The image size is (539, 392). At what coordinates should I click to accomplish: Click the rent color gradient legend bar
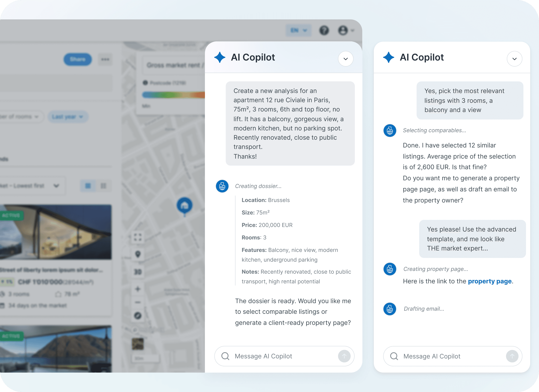[173, 95]
